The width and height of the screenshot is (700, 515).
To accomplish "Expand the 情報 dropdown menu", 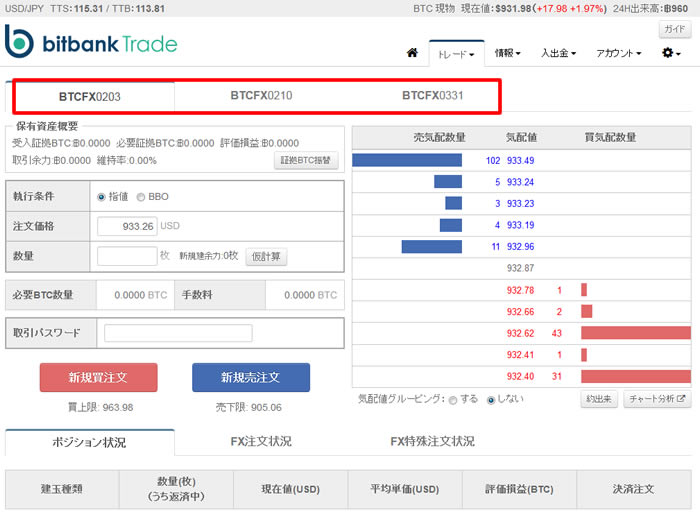I will (508, 53).
